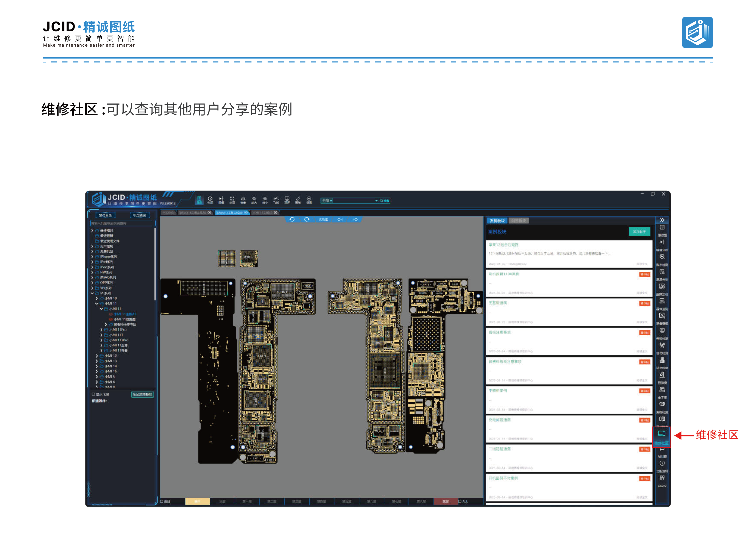Image resolution: width=756 pixels, height=535 pixels.
Task: Expand the 小MI 10 folder
Action: 97,299
